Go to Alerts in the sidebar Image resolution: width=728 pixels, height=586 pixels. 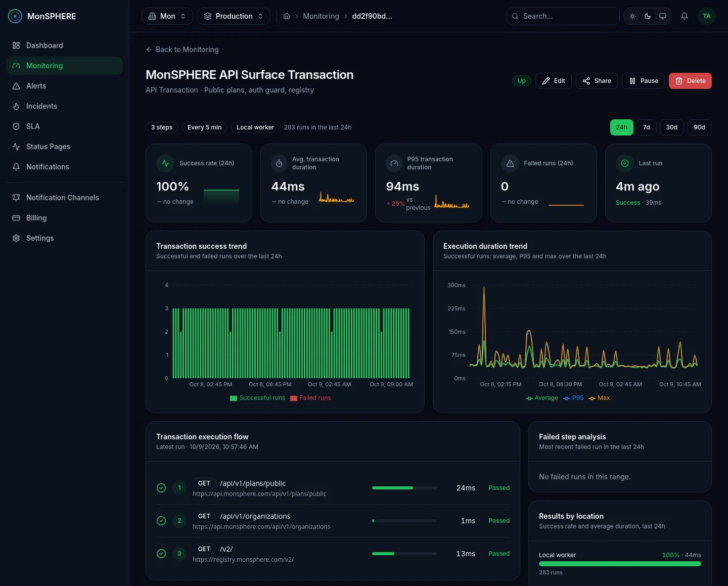64,86
